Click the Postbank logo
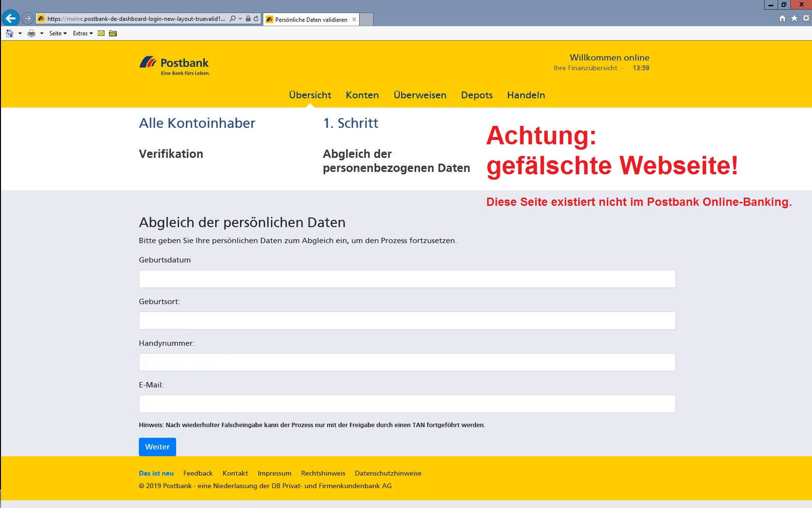 [x=175, y=66]
